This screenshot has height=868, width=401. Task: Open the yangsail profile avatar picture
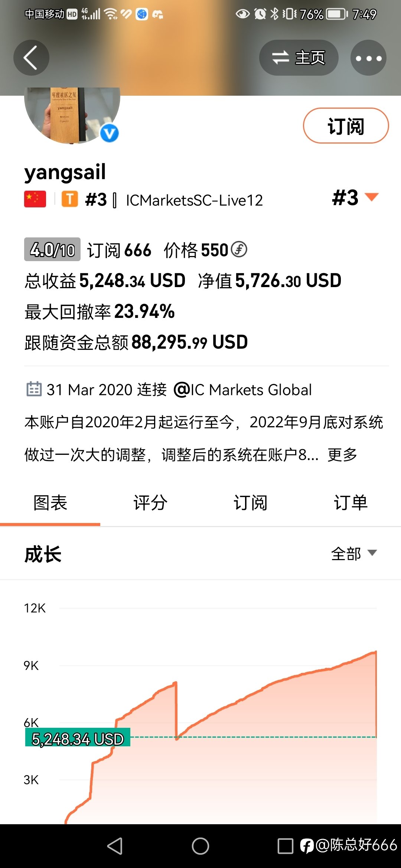(x=72, y=115)
